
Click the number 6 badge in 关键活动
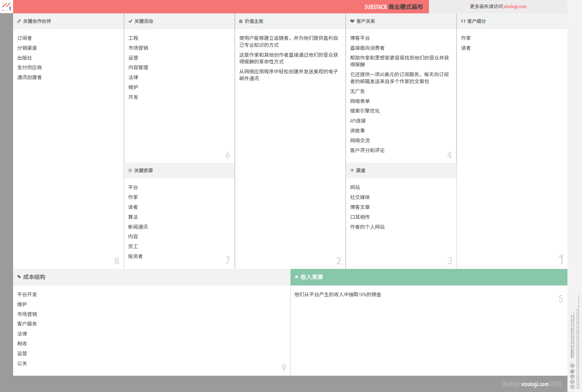click(x=228, y=155)
